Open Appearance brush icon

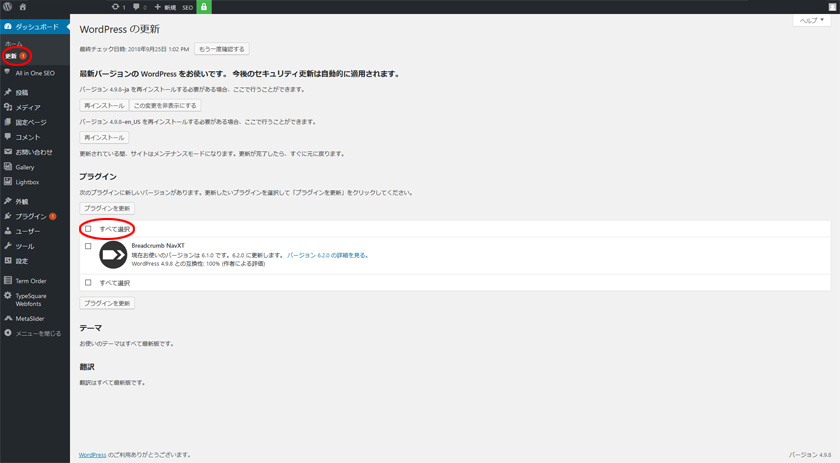(x=8, y=201)
